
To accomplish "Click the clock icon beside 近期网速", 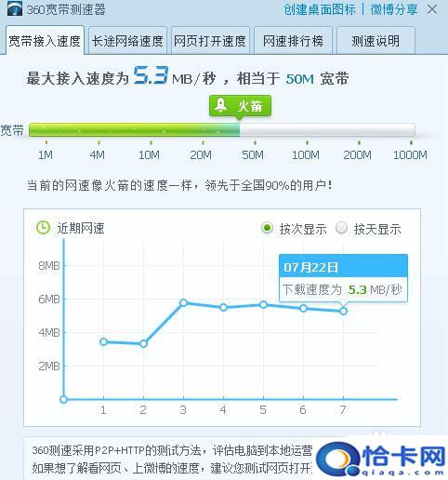I will (43, 228).
